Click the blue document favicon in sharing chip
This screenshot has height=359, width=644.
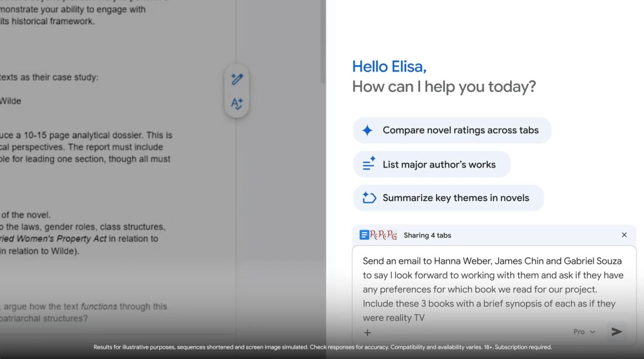pos(365,235)
